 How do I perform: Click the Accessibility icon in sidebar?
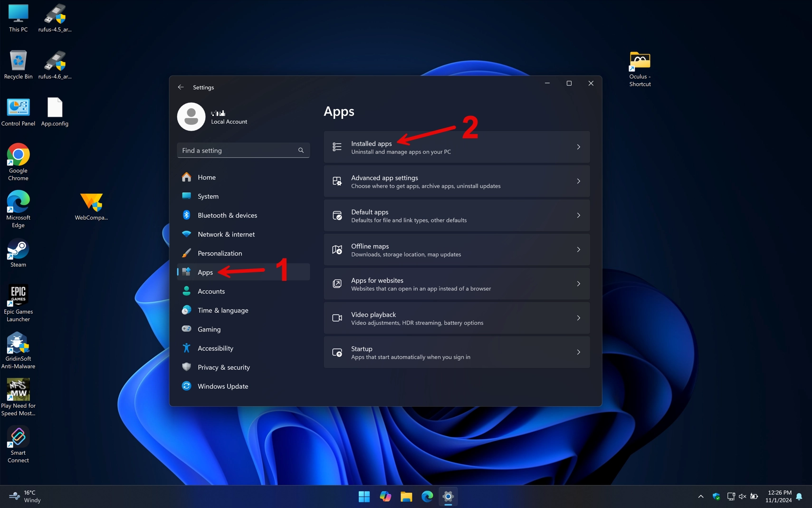pos(186,348)
